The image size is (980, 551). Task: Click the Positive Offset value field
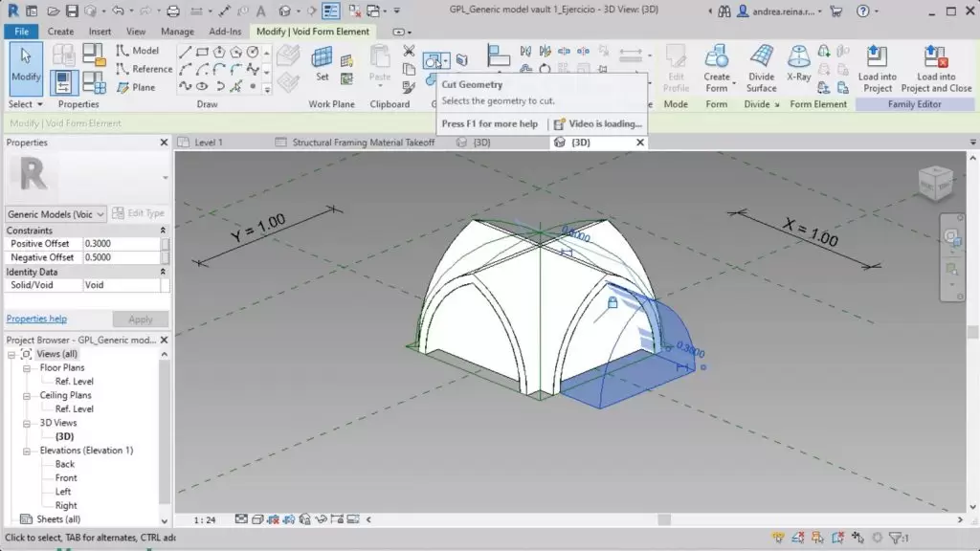[x=121, y=244]
